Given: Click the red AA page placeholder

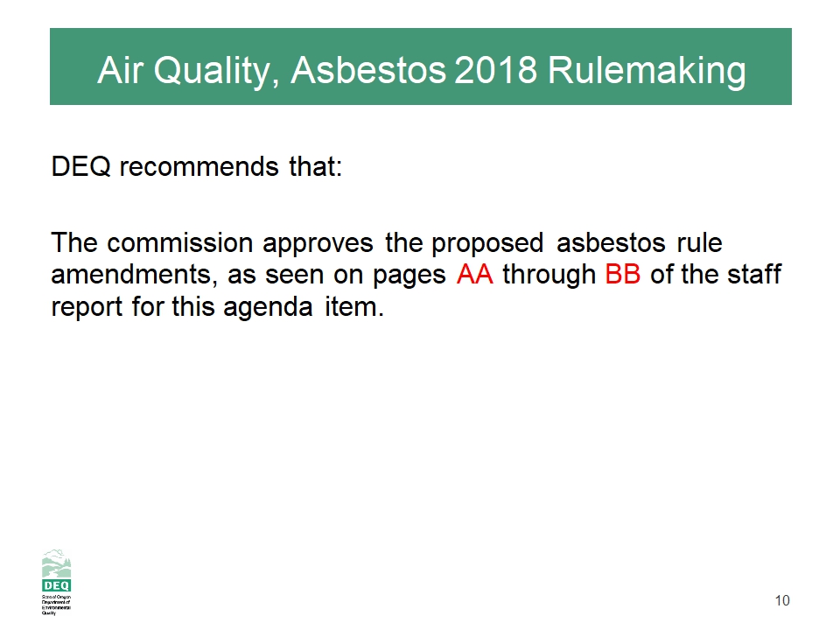Looking at the screenshot, I should point(475,275).
